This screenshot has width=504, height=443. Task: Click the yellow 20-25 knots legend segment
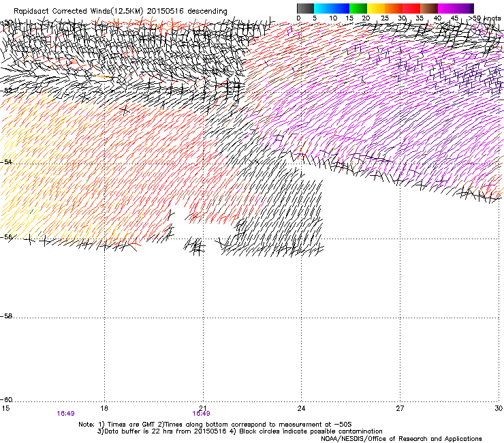coord(376,8)
